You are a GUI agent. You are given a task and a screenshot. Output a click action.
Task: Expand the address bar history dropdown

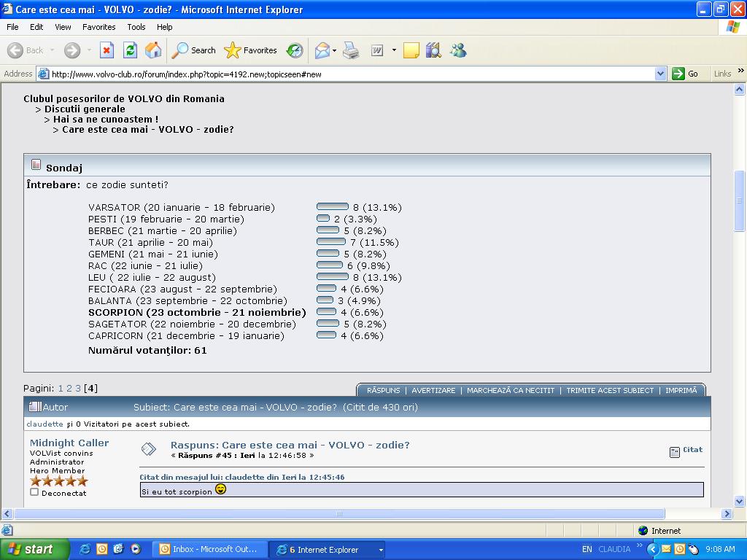pyautogui.click(x=660, y=74)
